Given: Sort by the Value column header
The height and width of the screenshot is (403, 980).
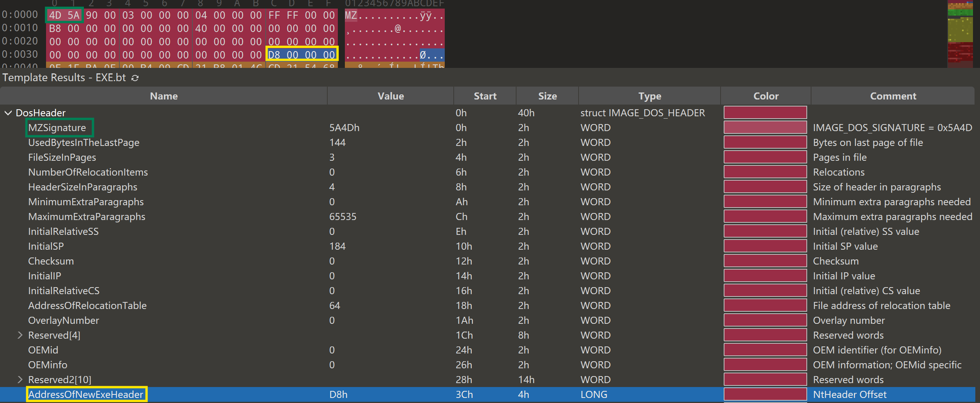Looking at the screenshot, I should [x=390, y=96].
